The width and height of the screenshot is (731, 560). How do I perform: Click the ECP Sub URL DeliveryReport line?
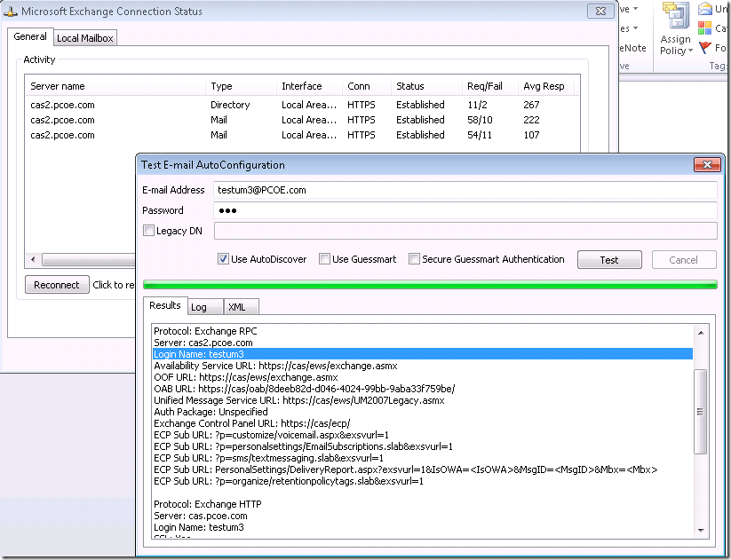(423, 469)
